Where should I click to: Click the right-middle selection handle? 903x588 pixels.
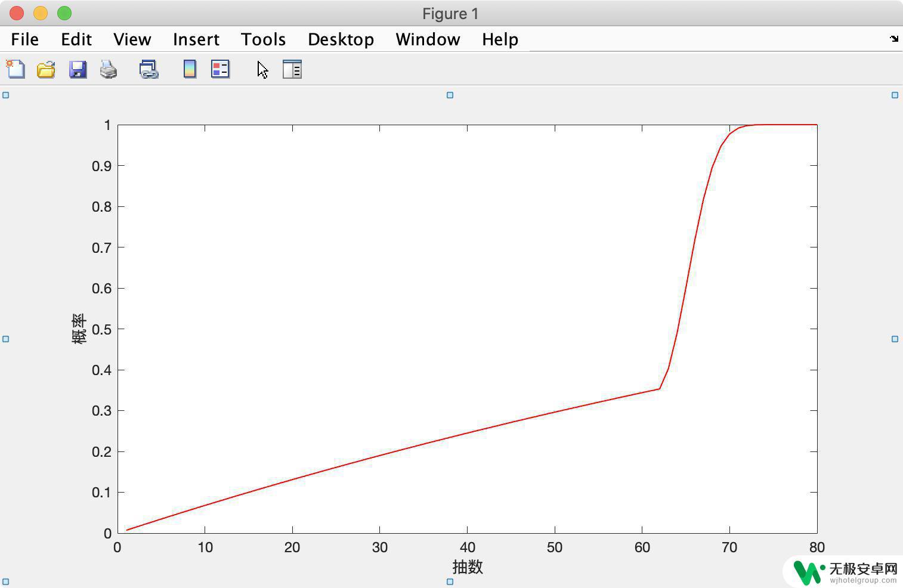click(x=895, y=339)
